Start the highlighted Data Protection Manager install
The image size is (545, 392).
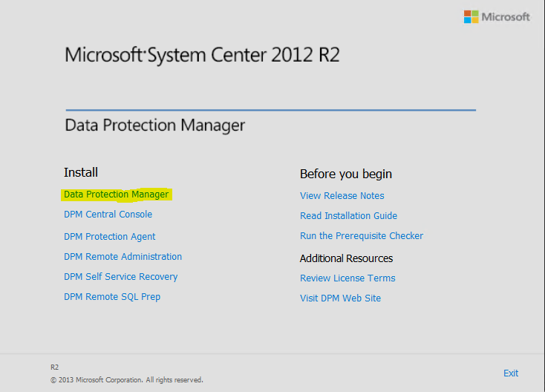point(116,195)
